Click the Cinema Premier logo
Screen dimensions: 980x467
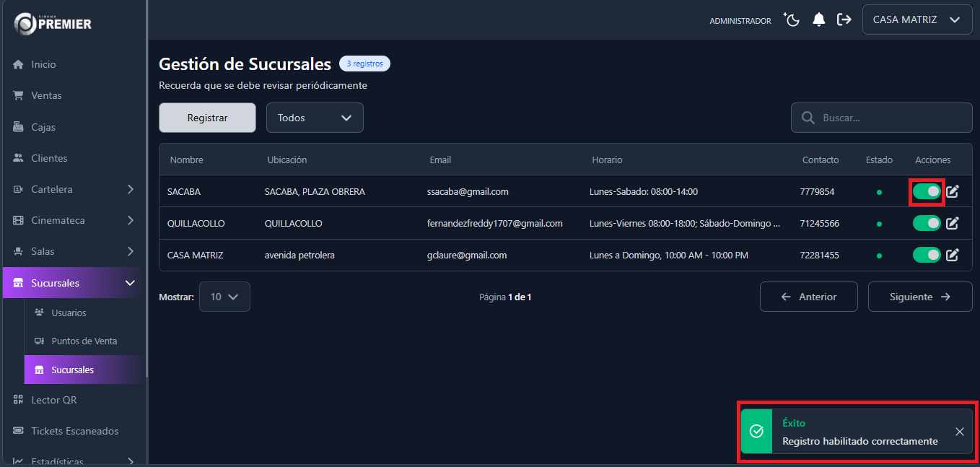tap(53, 23)
